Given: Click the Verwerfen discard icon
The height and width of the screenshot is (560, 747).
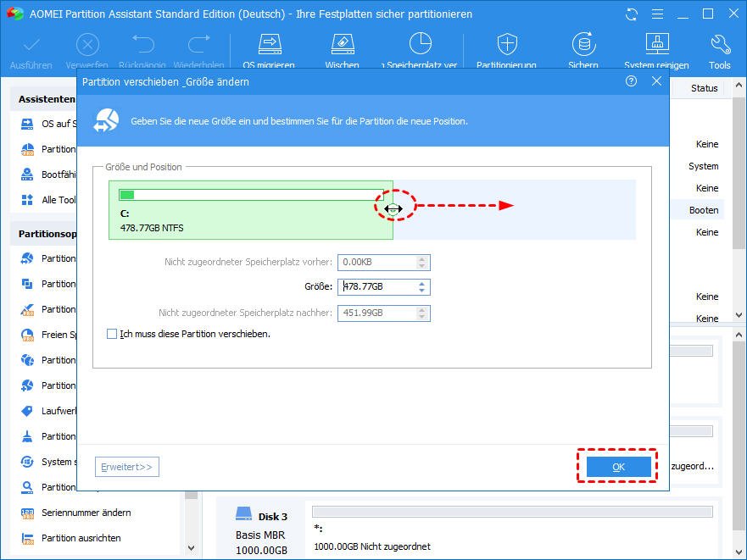Looking at the screenshot, I should 87,45.
